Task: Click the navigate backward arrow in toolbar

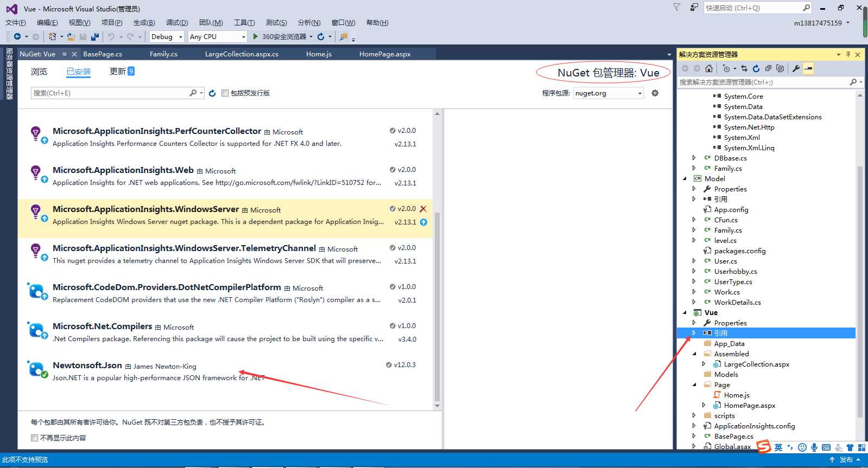Action: point(17,36)
